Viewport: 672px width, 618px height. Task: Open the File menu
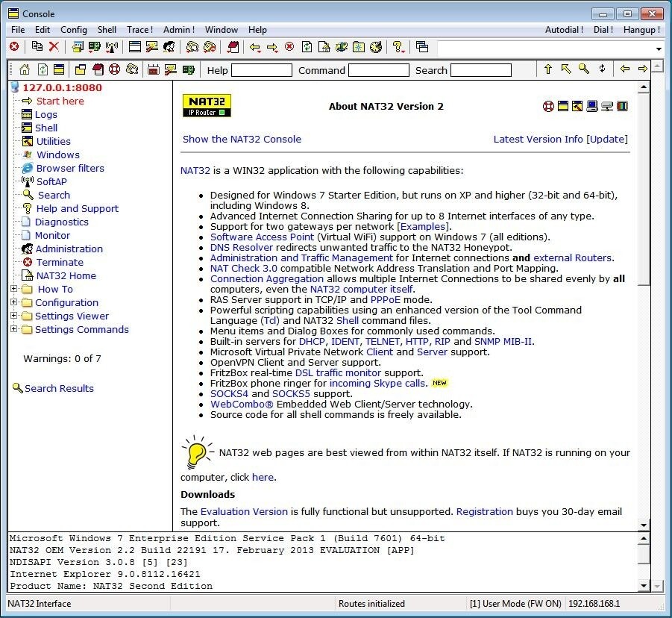(18, 30)
